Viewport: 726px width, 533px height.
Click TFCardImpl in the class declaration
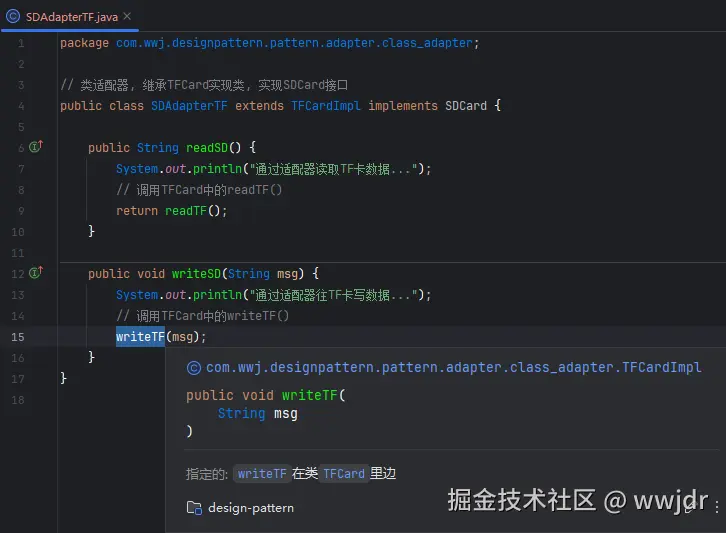pos(325,106)
